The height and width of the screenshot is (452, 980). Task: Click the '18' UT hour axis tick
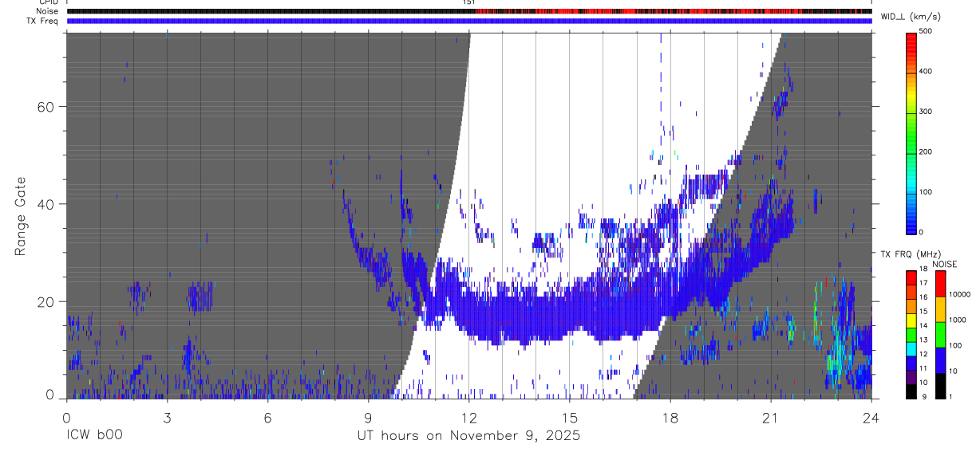coord(670,417)
